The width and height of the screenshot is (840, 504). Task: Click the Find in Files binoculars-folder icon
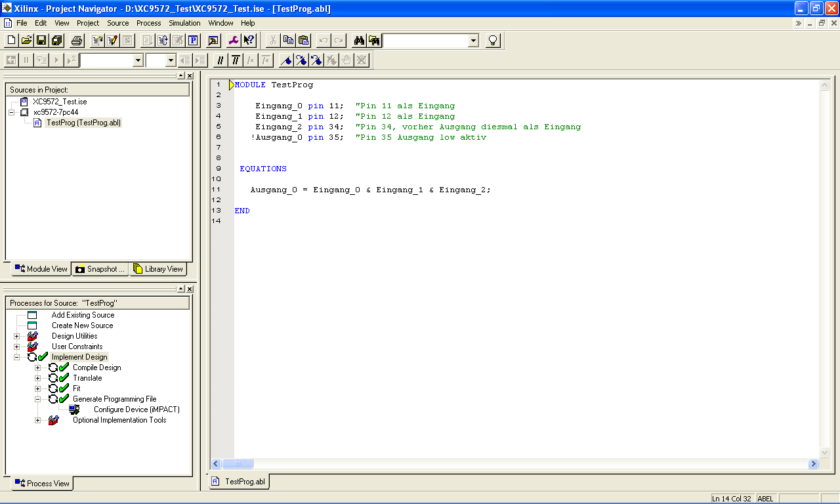point(374,41)
